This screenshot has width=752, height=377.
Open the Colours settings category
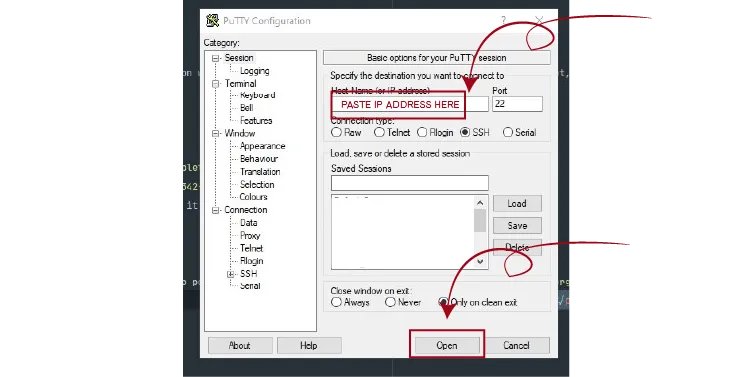pos(253,197)
